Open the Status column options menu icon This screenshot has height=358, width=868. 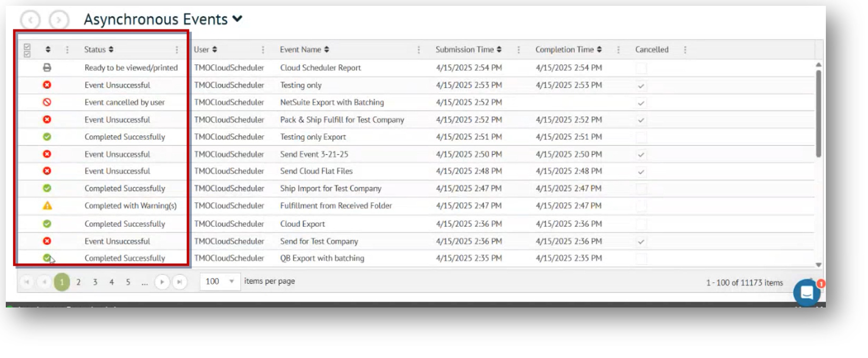coord(176,49)
